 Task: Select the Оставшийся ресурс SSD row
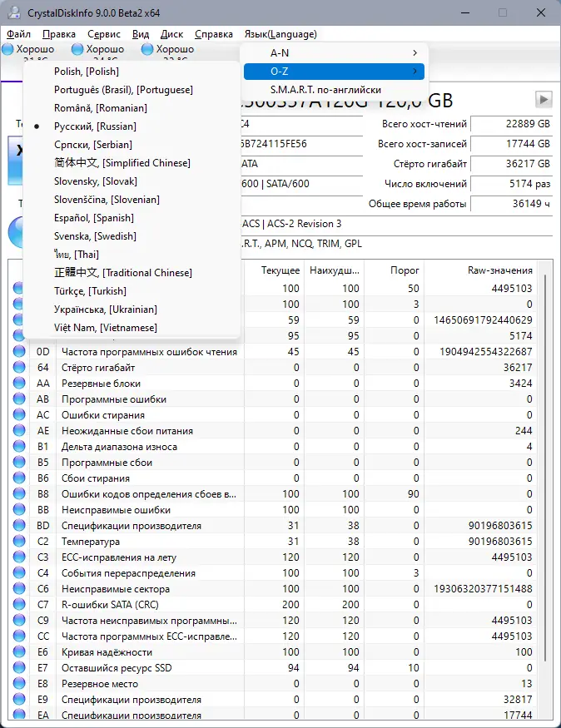tap(274, 667)
